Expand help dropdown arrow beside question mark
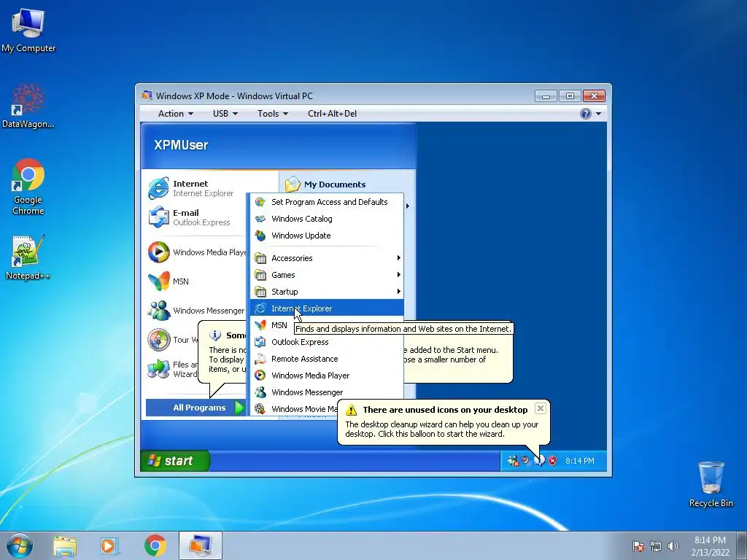 point(598,114)
